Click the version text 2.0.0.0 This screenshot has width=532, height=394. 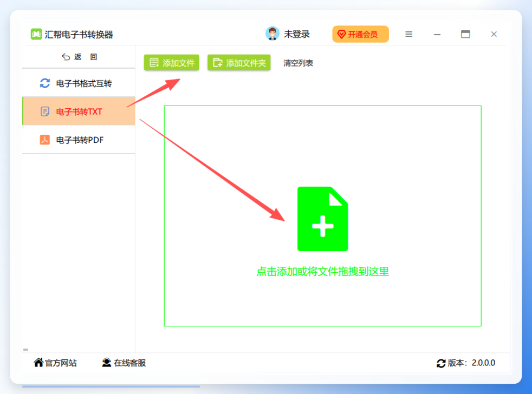483,363
